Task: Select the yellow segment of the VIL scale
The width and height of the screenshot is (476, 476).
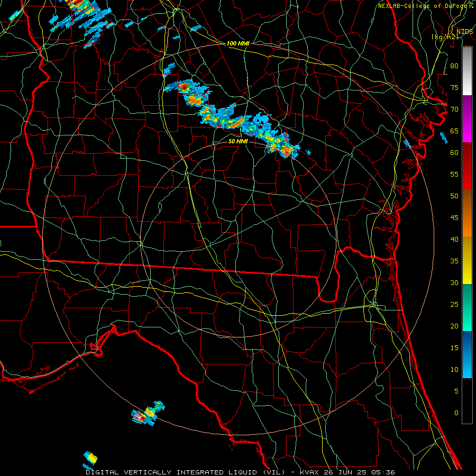Action: point(467,260)
